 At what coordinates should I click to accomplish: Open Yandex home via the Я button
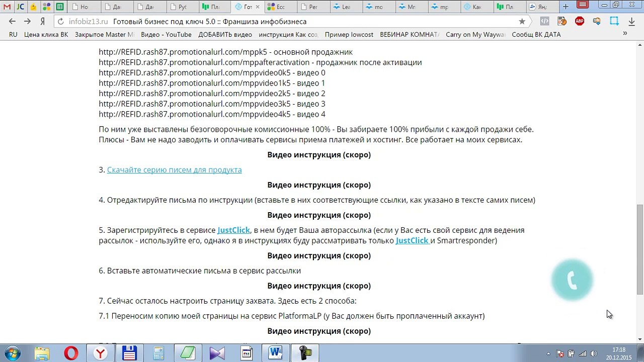coord(43,22)
